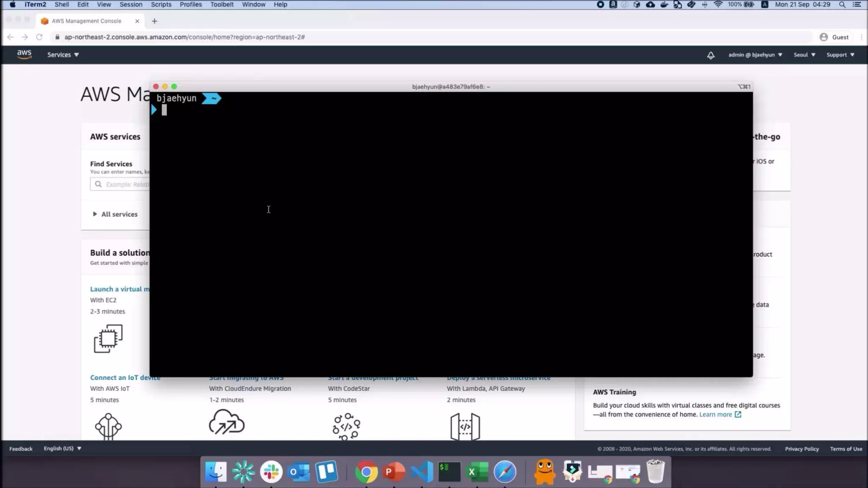The width and height of the screenshot is (868, 488).
Task: Open the English (US) language dropdown
Action: click(63, 449)
